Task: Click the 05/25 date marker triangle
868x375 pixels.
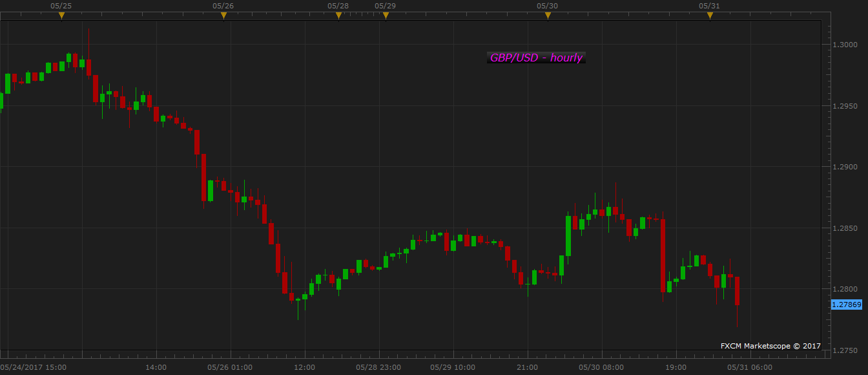Action: [x=61, y=16]
